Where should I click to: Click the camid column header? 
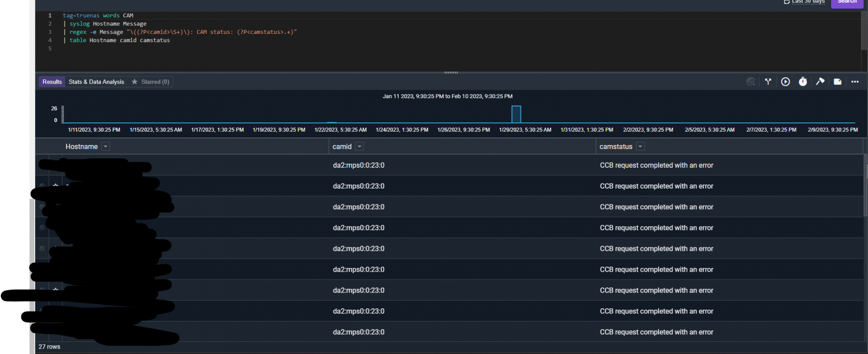point(342,146)
